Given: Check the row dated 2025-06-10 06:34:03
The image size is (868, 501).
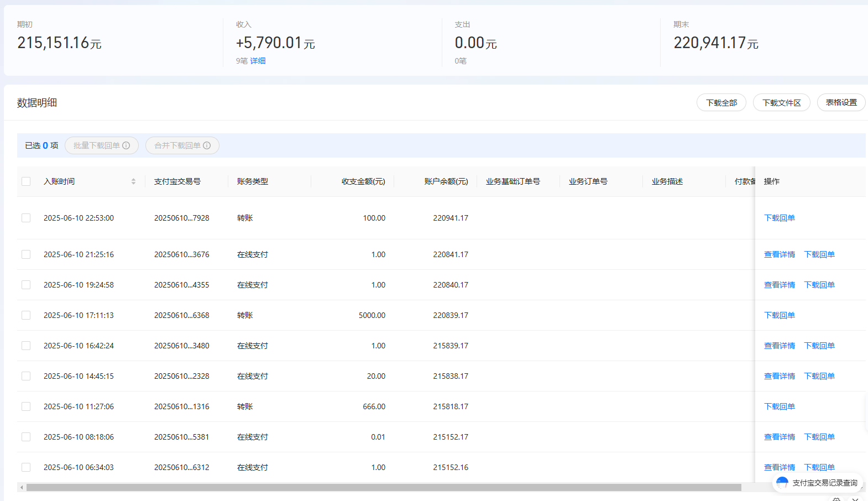Looking at the screenshot, I should pyautogui.click(x=26, y=467).
